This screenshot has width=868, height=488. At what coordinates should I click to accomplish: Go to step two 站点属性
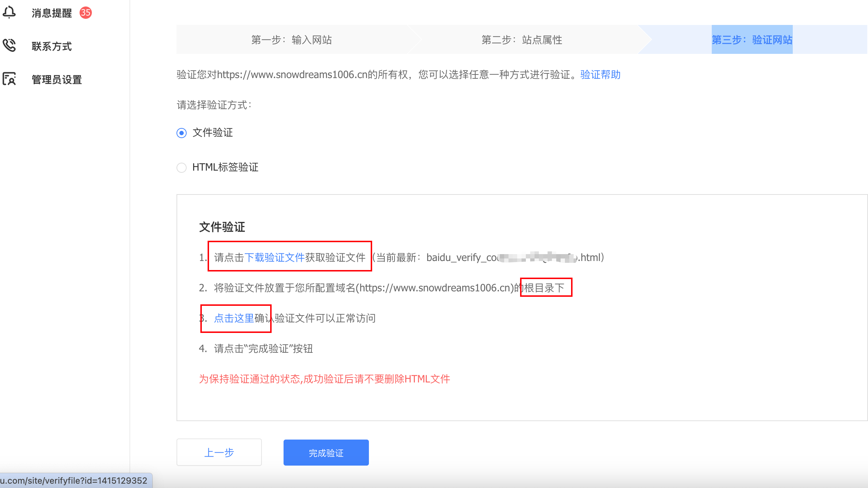point(522,40)
